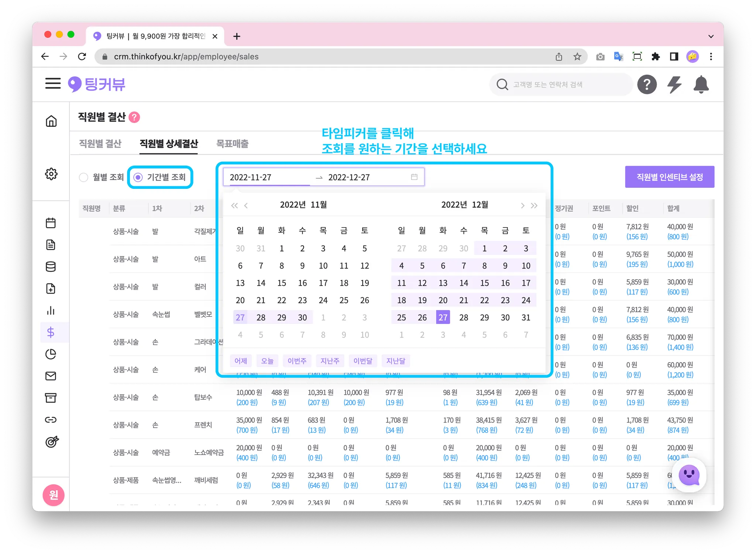Select the 기간별 조회 radio button
The height and width of the screenshot is (554, 756).
[x=138, y=177]
